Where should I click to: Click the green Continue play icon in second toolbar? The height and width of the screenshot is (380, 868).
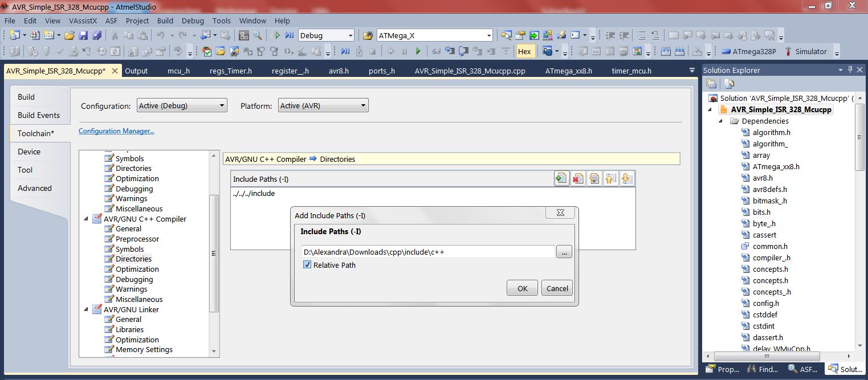pos(418,51)
